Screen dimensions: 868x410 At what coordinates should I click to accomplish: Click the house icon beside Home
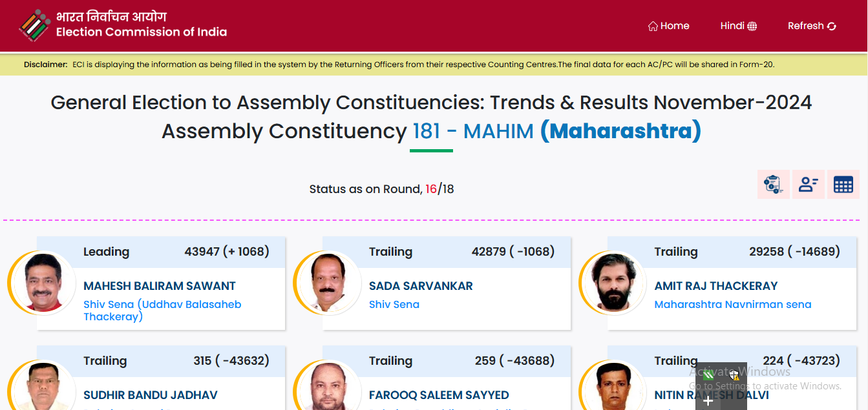(653, 26)
